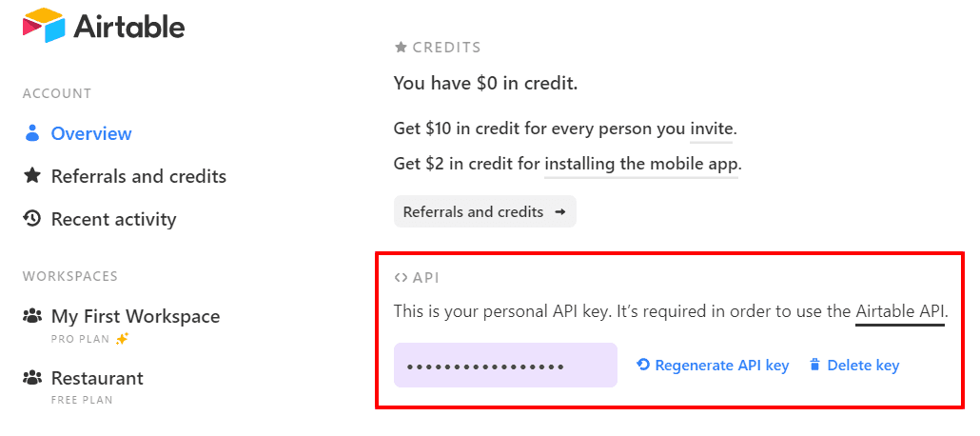
Task: Click the history clock icon for Recent activity
Action: coord(32,218)
